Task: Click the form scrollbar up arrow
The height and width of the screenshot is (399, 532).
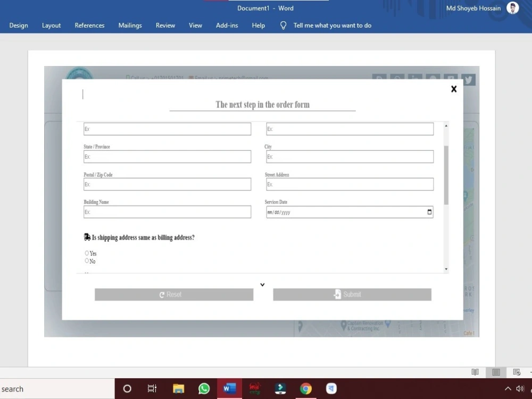Action: [x=446, y=126]
